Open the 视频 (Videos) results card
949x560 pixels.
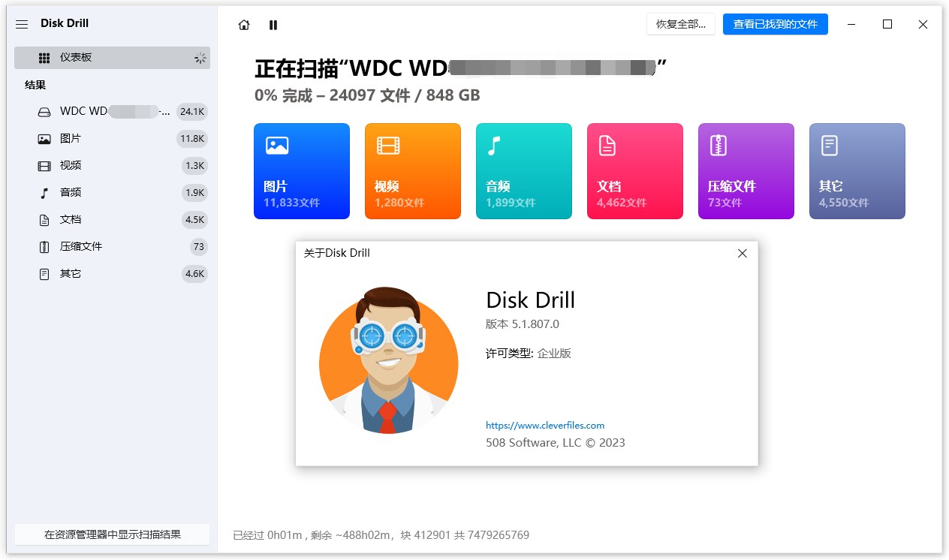[412, 170]
